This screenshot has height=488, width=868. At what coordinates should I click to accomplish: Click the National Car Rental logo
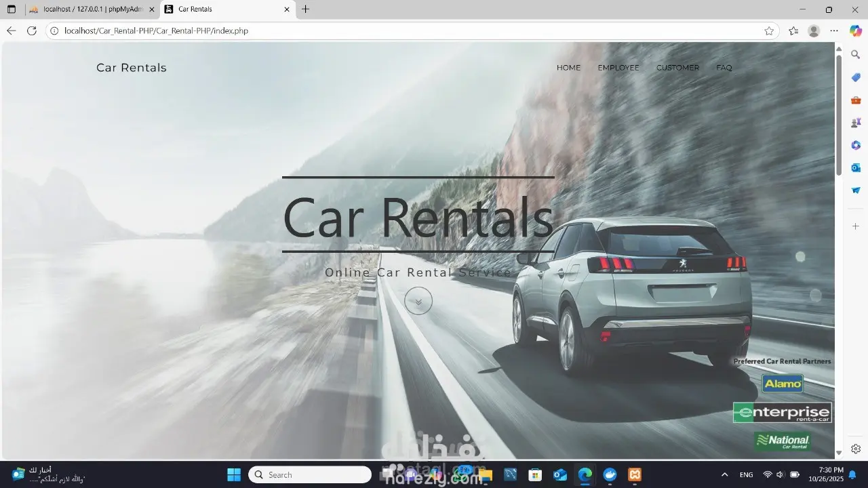pyautogui.click(x=783, y=442)
